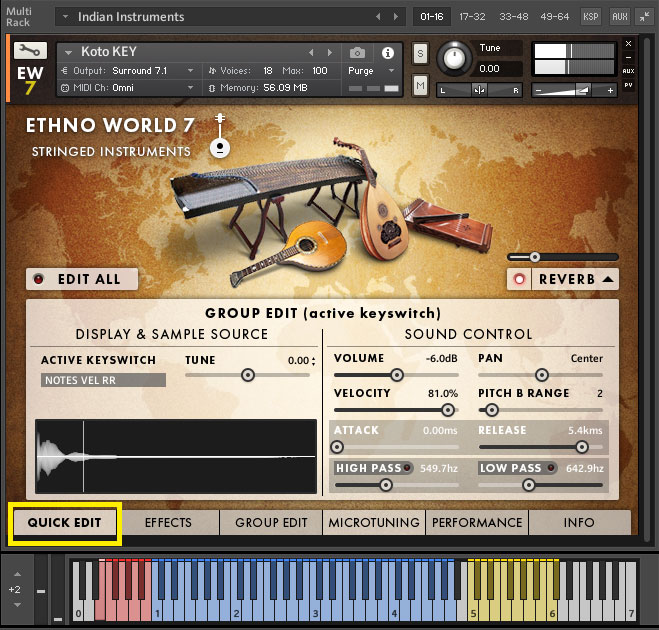Take a snapshot with the camera icon
The image size is (659, 630).
357,53
